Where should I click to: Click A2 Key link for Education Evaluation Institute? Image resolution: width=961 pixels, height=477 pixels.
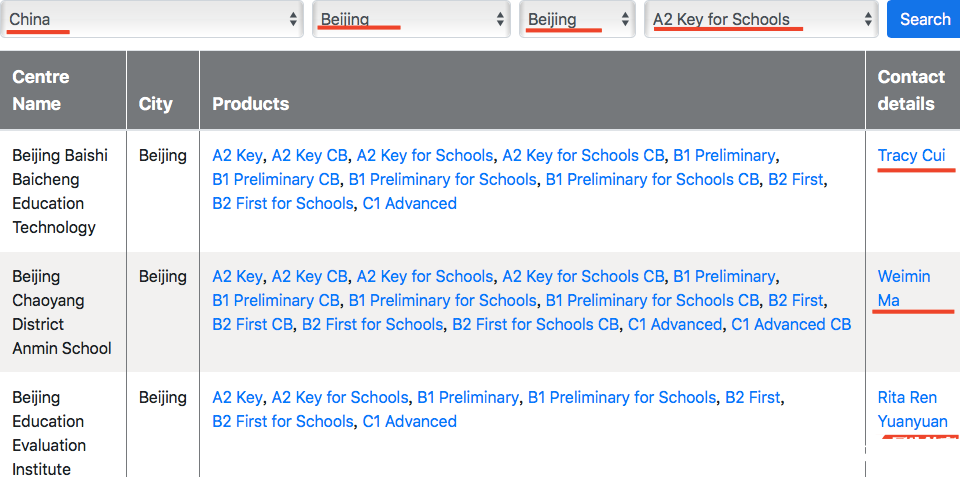point(237,397)
